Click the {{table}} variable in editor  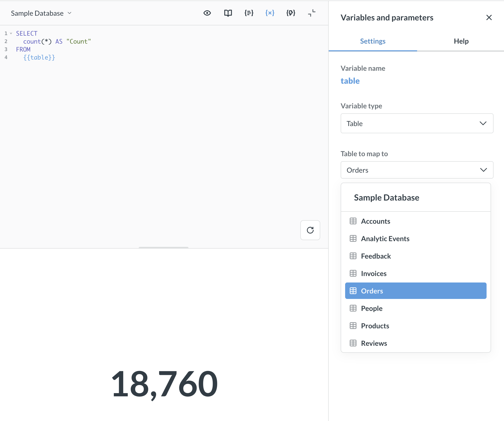click(39, 58)
